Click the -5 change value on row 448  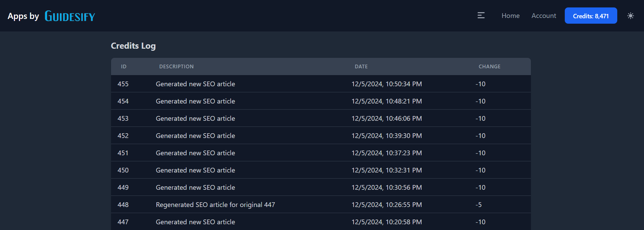(x=478, y=204)
